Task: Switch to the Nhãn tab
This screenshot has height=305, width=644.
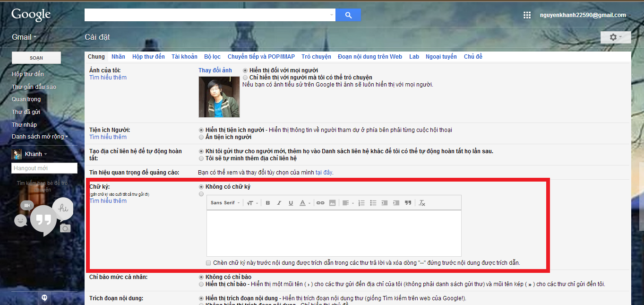Action: (118, 56)
